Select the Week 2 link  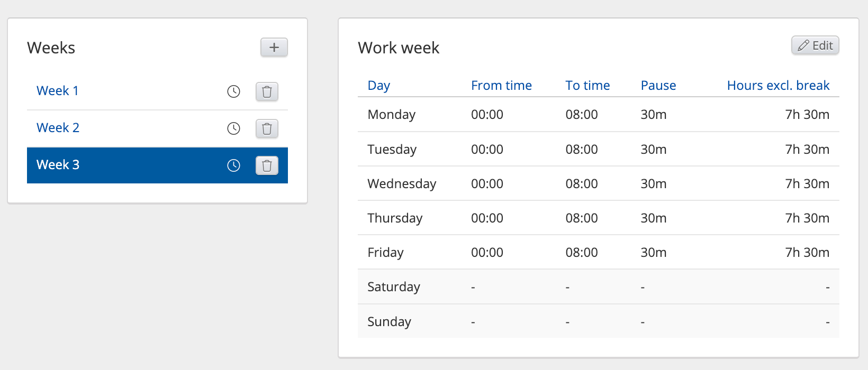tap(58, 128)
